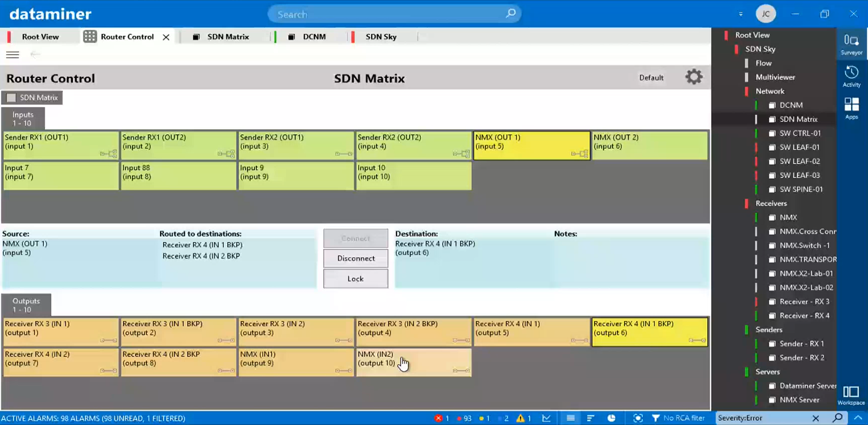Select Receiver RX 3 (IN 1) output tile
The image size is (868, 425).
[61, 332]
